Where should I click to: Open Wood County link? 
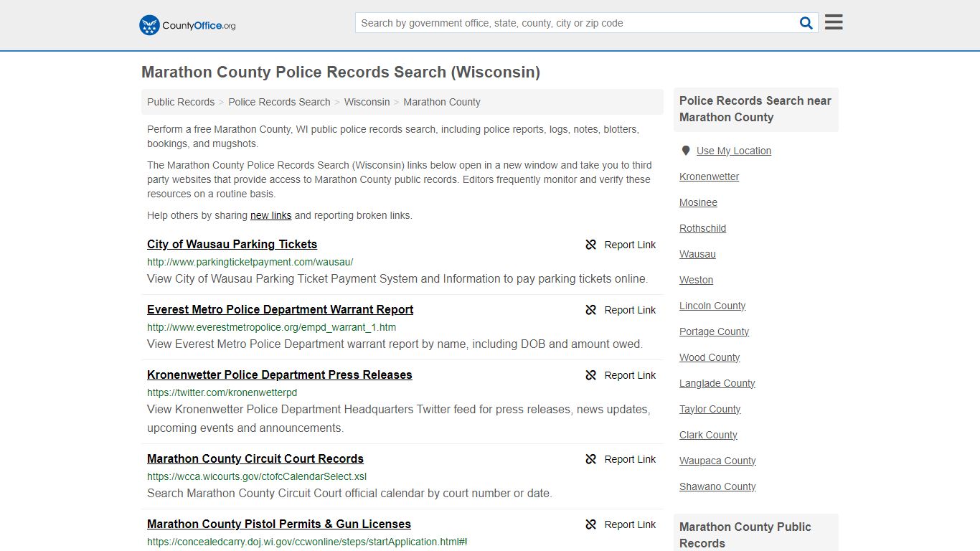pyautogui.click(x=710, y=357)
